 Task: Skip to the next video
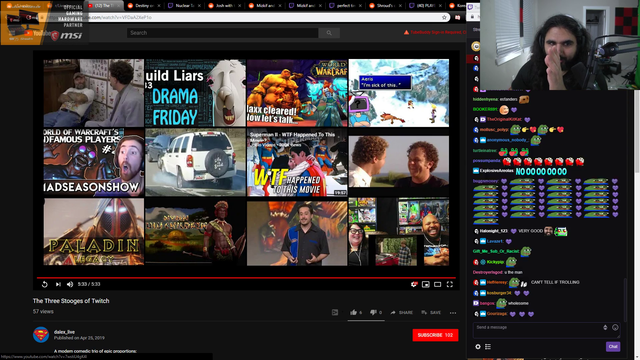58,284
